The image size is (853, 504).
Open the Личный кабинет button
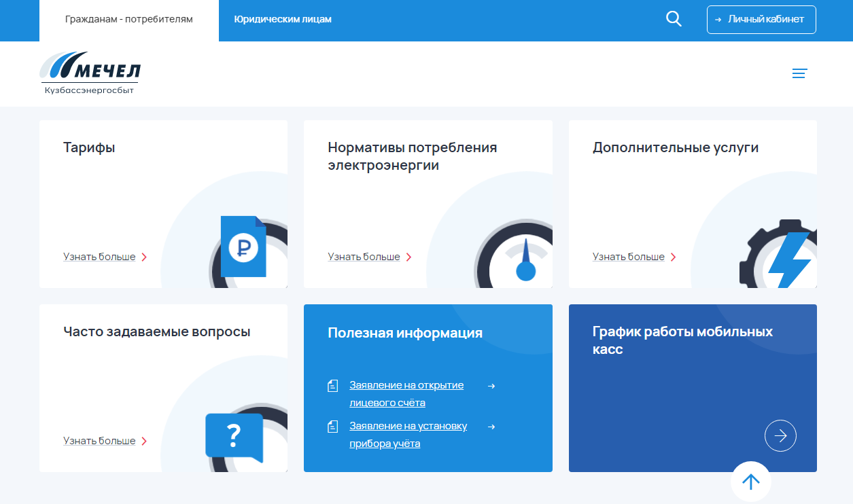(x=761, y=20)
